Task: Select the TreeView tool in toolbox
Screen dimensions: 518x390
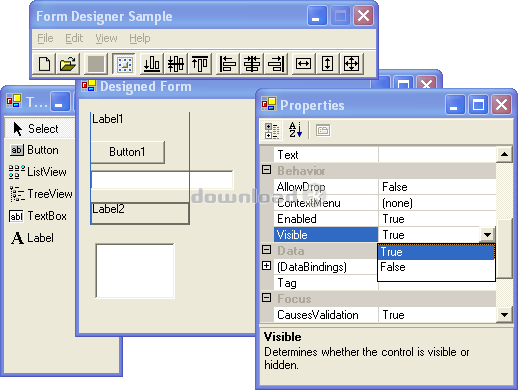Action: 41,194
